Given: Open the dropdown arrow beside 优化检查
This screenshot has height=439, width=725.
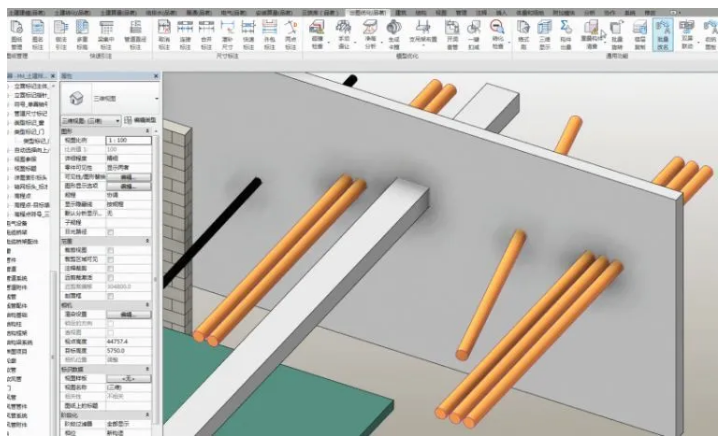Looking at the screenshot, I should point(509,43).
